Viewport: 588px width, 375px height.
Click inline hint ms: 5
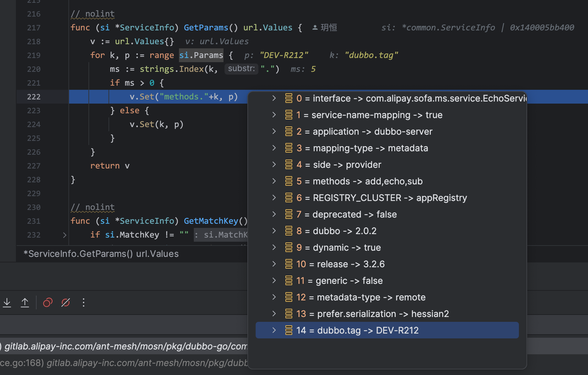[x=303, y=69]
